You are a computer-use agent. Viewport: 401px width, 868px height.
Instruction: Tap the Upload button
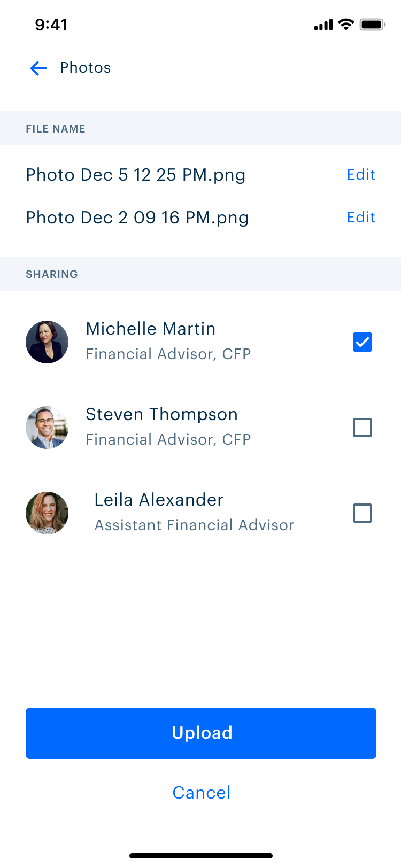pyautogui.click(x=201, y=733)
